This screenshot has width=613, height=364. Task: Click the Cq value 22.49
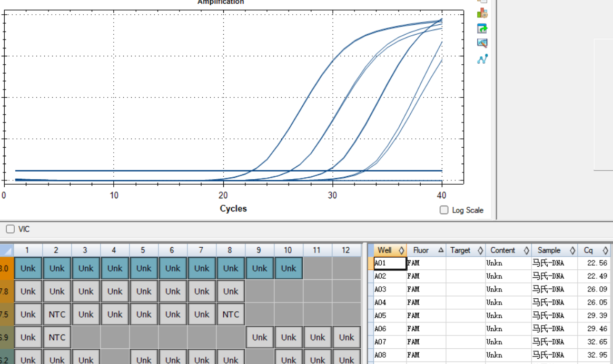(597, 276)
